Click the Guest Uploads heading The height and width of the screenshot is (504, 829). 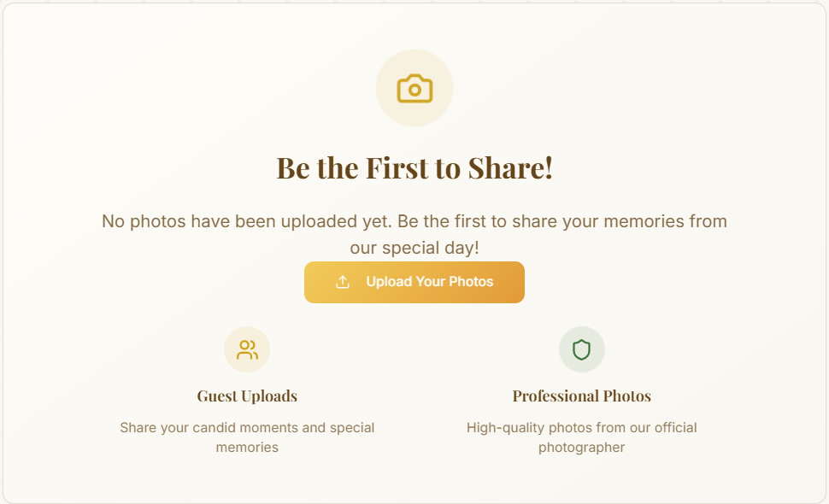[x=247, y=396]
